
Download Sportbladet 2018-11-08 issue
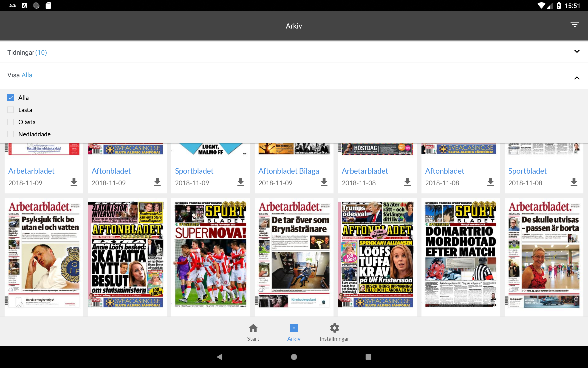pos(574,182)
